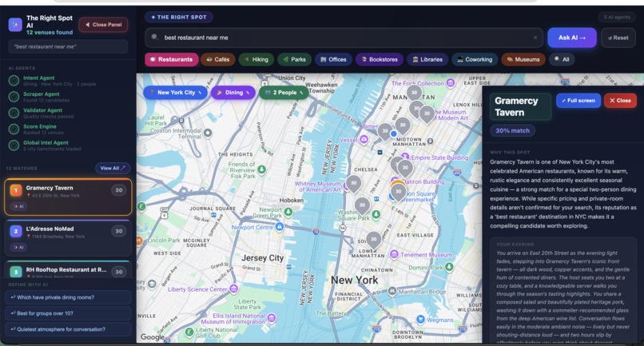Ask quietest atmosphere for conversation
The image size is (644, 346).
tap(68, 329)
